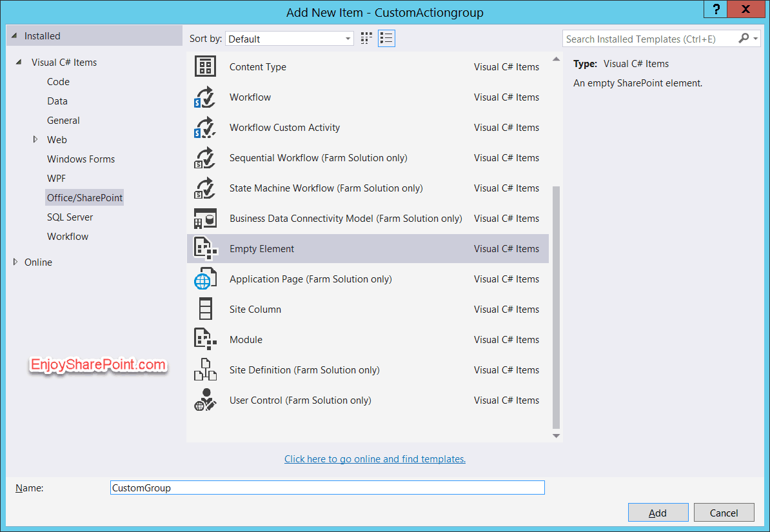Select 'Business Data Connectivity Model' template name
Viewport: 770px width, 532px height.
coord(346,219)
